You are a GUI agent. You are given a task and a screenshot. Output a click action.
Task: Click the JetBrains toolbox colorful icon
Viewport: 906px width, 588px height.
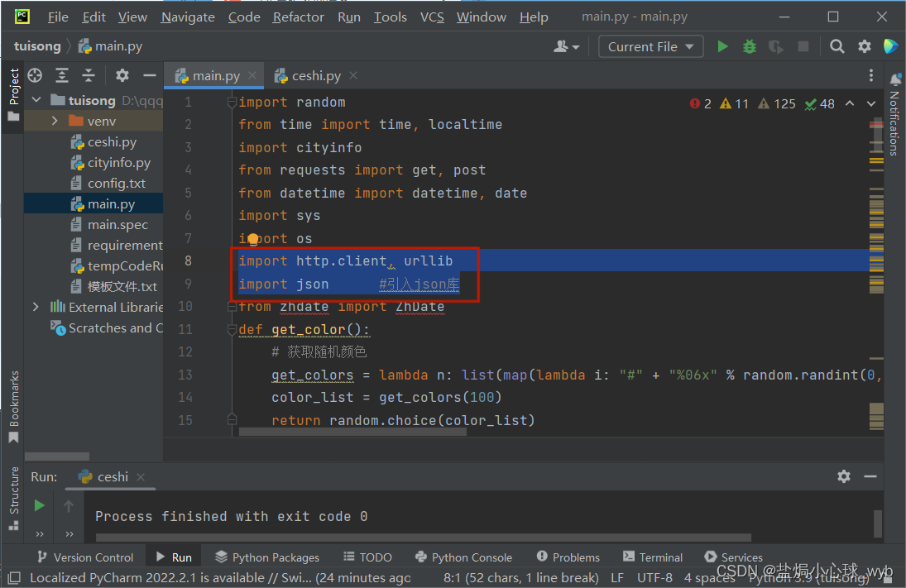[890, 46]
